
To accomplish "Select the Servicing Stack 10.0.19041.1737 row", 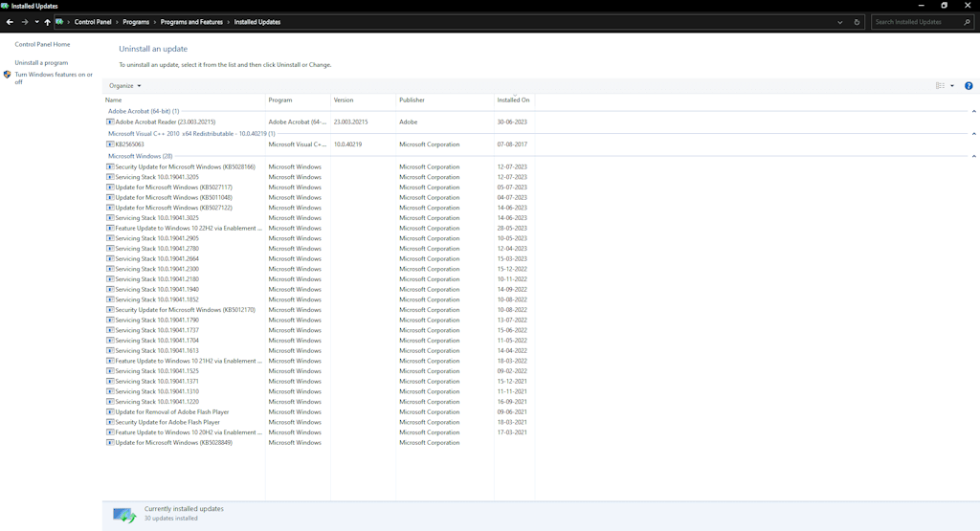I will click(319, 330).
